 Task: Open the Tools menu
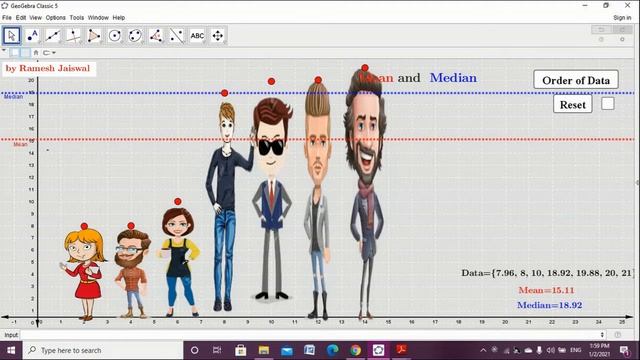77,18
